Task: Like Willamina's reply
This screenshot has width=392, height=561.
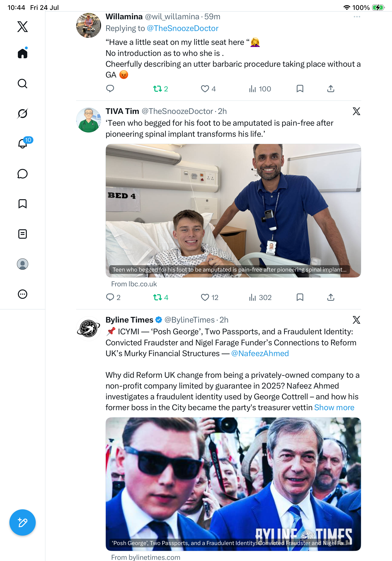Action: pyautogui.click(x=208, y=89)
